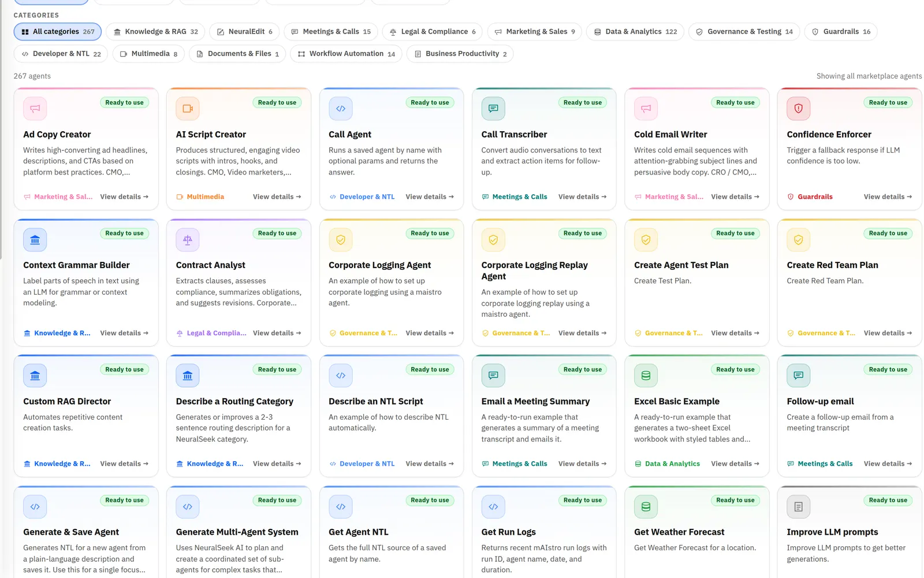Filter by Knowledge & RAG category
924x578 pixels.
pyautogui.click(x=155, y=32)
